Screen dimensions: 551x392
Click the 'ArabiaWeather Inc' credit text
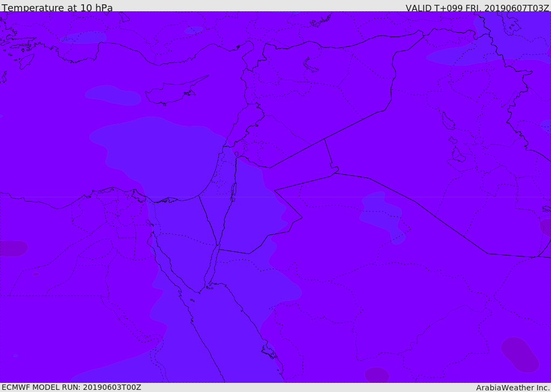point(512,388)
